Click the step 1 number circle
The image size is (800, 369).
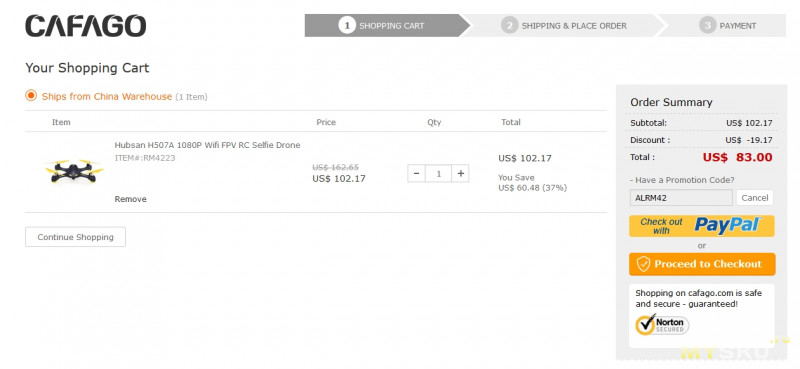(346, 26)
